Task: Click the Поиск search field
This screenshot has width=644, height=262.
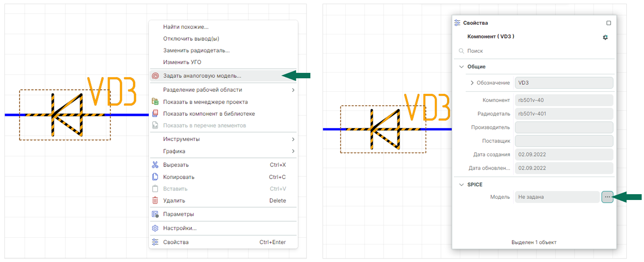Action: [534, 51]
